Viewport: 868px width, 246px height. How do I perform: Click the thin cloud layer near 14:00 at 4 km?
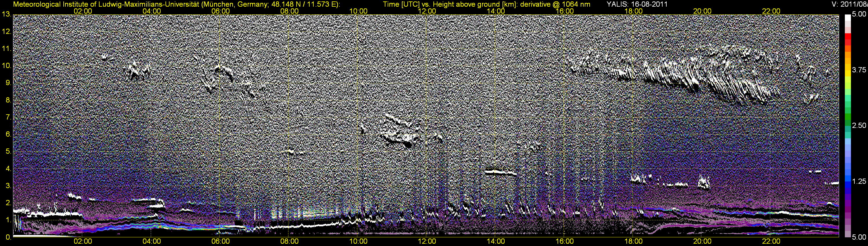point(501,172)
